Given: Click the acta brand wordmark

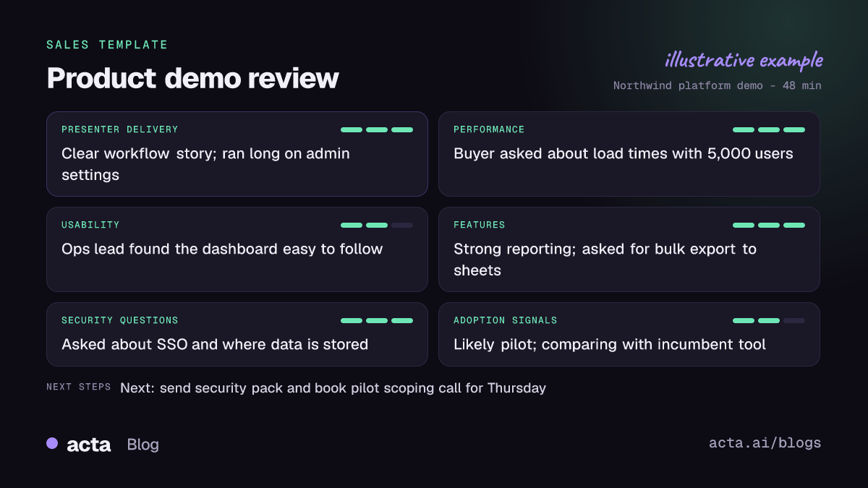Looking at the screenshot, I should pyautogui.click(x=88, y=445).
